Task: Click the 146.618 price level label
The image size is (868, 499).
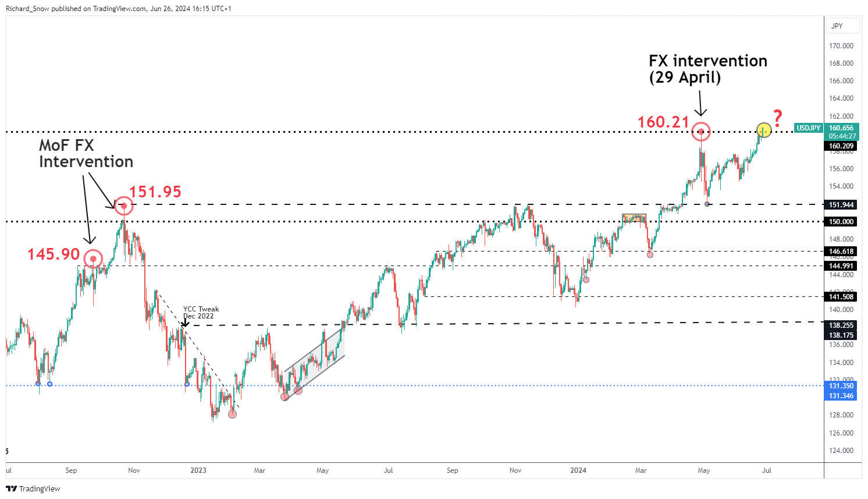Action: click(x=841, y=252)
